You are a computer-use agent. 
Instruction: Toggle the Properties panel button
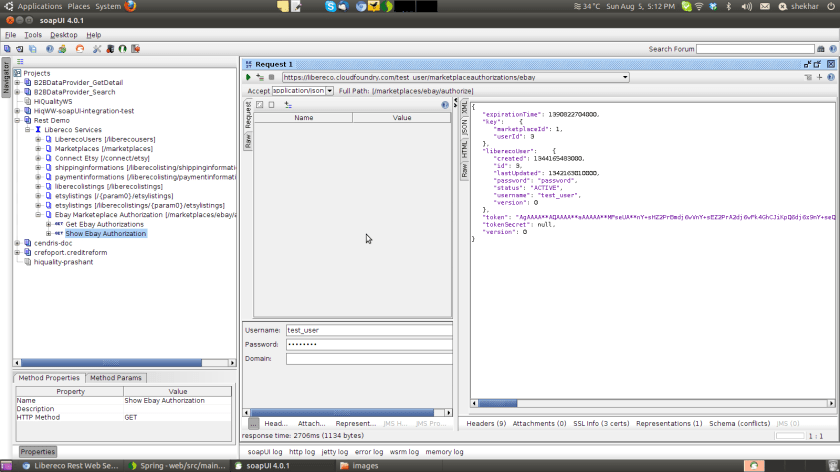coord(38,452)
